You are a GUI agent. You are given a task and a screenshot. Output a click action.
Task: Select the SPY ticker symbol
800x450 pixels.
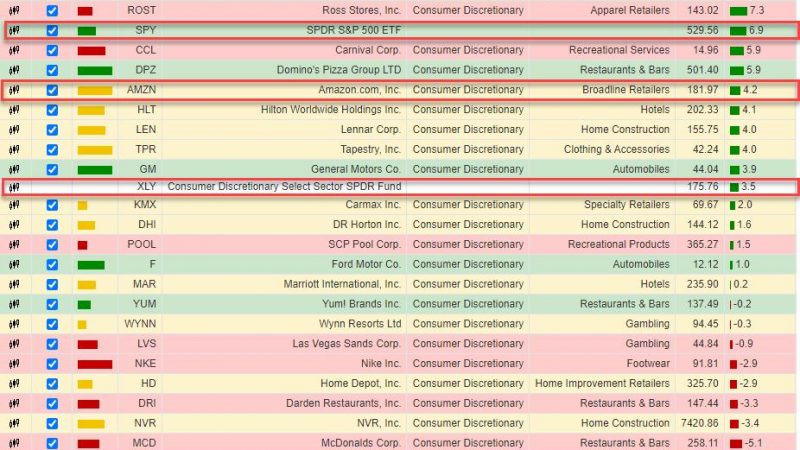click(x=145, y=31)
